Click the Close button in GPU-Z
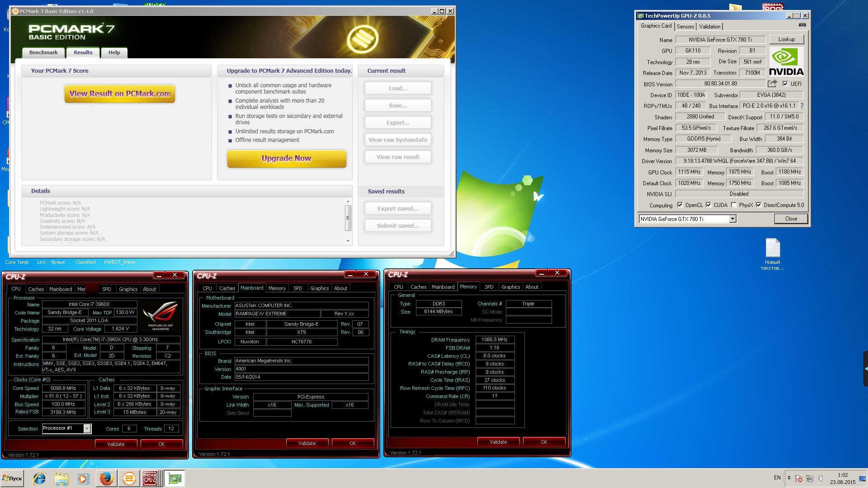The width and height of the screenshot is (868, 488). point(791,219)
